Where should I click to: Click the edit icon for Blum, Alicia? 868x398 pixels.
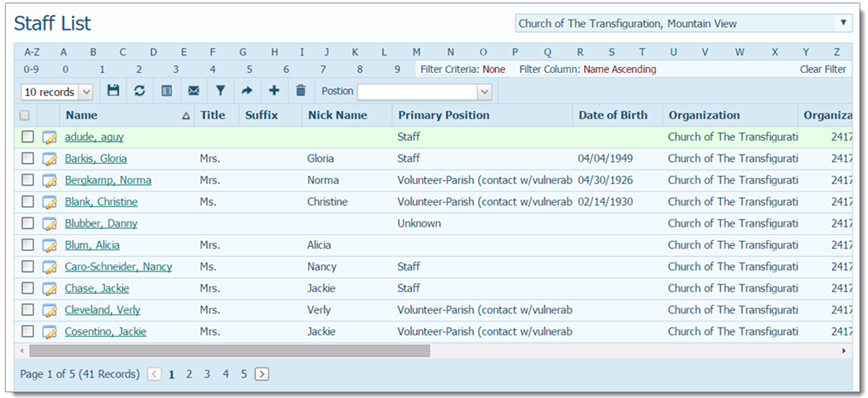point(50,245)
